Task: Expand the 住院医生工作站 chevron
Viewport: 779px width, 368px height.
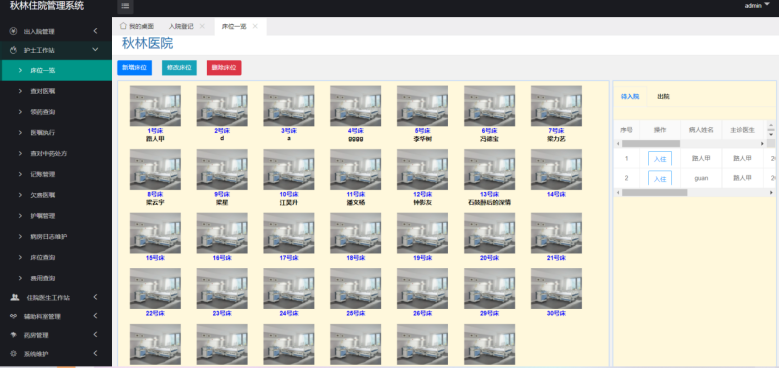Action: click(x=95, y=297)
